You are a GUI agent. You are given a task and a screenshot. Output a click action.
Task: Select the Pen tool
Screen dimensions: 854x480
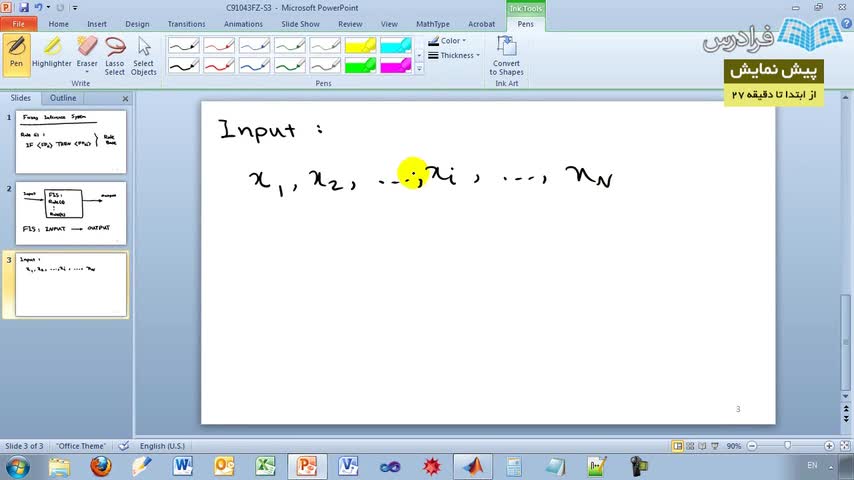click(x=16, y=54)
